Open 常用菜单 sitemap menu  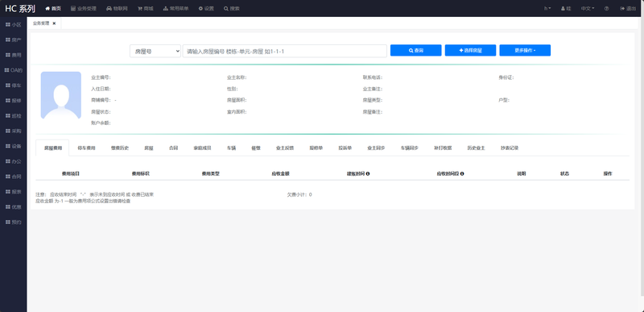[x=175, y=8]
